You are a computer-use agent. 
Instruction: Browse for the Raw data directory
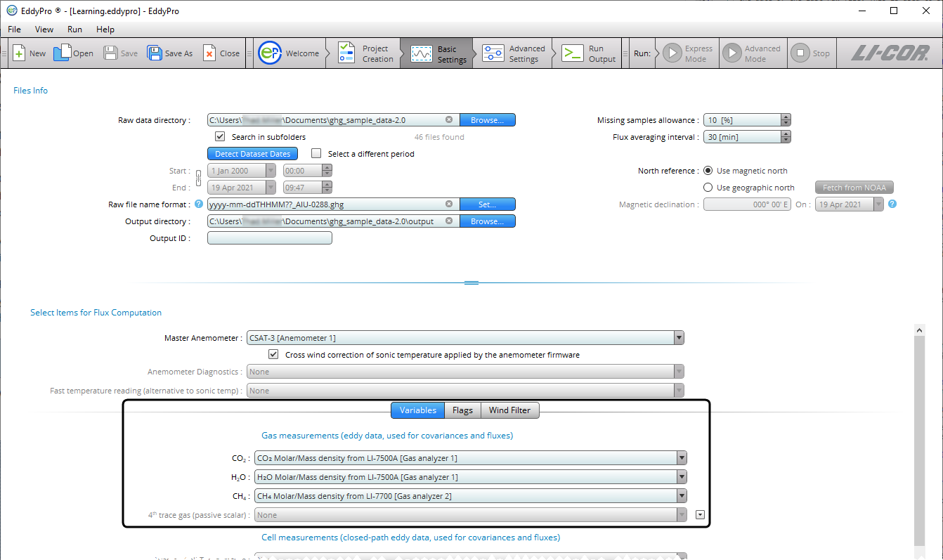pos(487,120)
